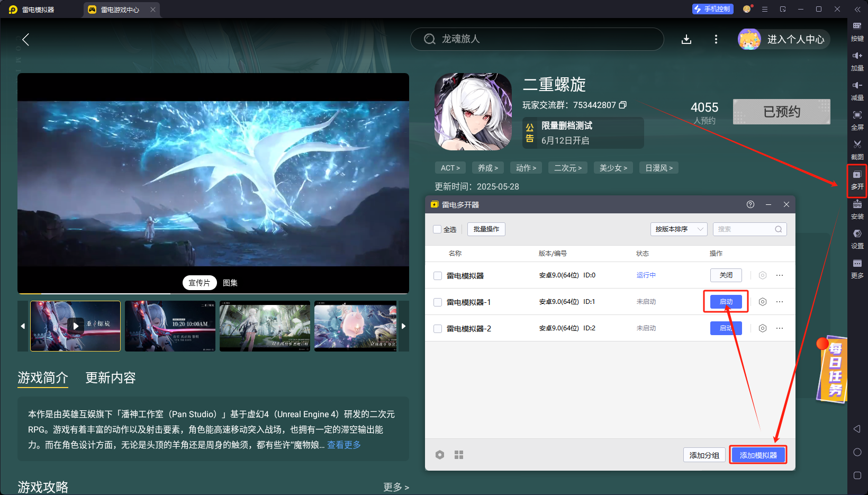Image resolution: width=868 pixels, height=495 pixels.
Task: Open help in 雷电多开器 window
Action: click(x=751, y=204)
